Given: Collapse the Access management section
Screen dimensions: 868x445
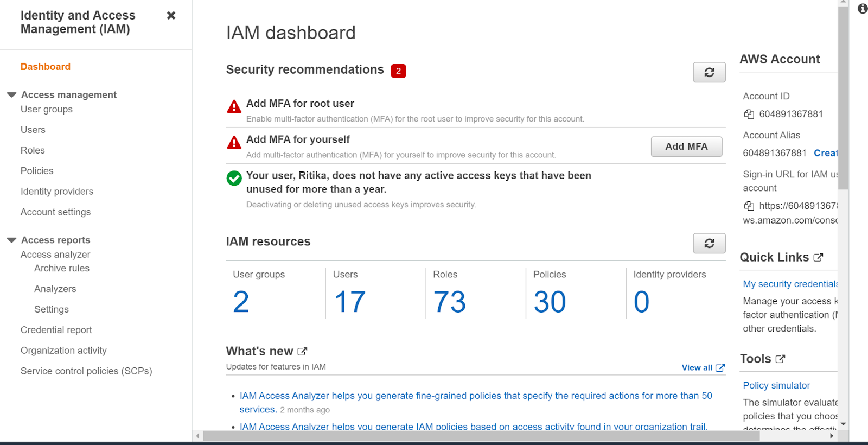Looking at the screenshot, I should pos(12,95).
